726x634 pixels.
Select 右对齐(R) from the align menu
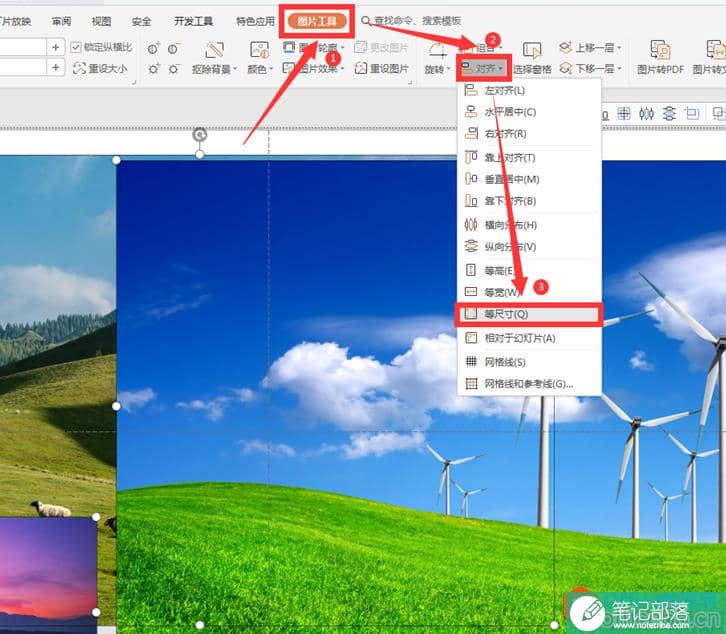pyautogui.click(x=529, y=134)
